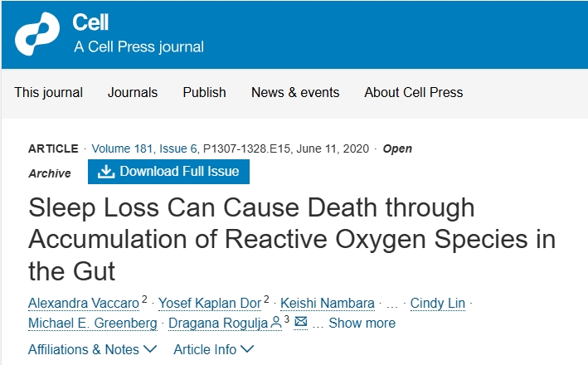
Task: Open the This journal menu
Action: point(49,92)
